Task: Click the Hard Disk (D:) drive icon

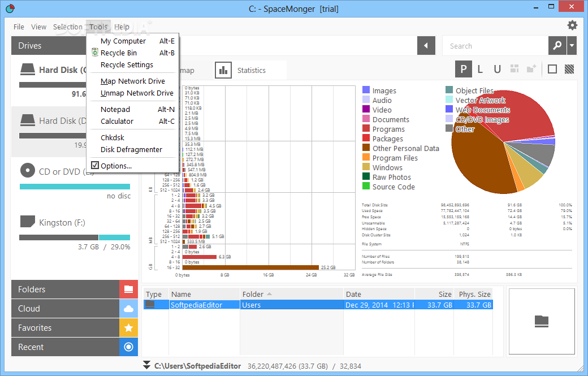Action: coord(28,120)
